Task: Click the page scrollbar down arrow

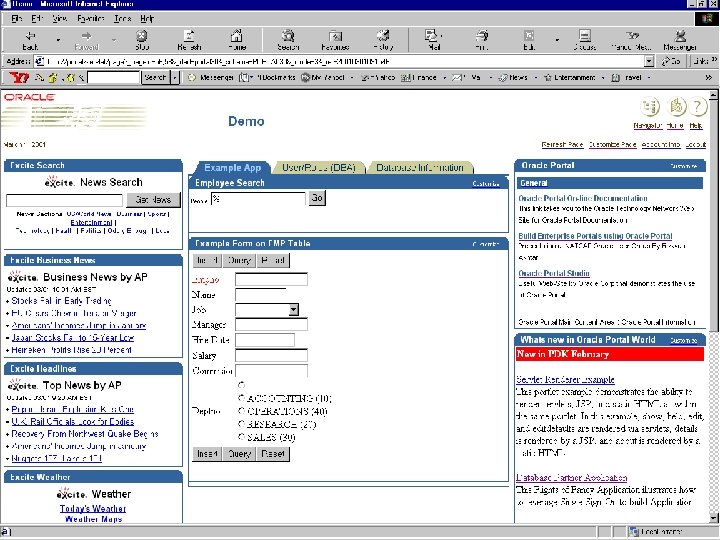Action: coord(713,518)
